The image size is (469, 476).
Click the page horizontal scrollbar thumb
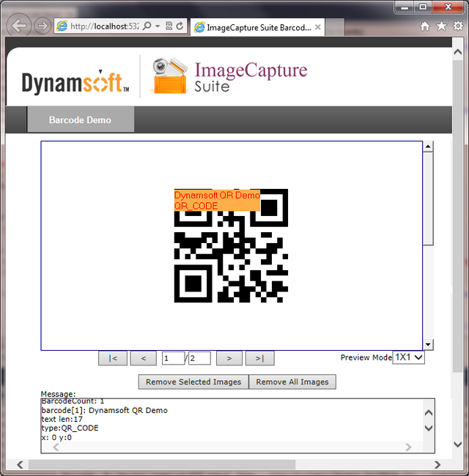162,464
